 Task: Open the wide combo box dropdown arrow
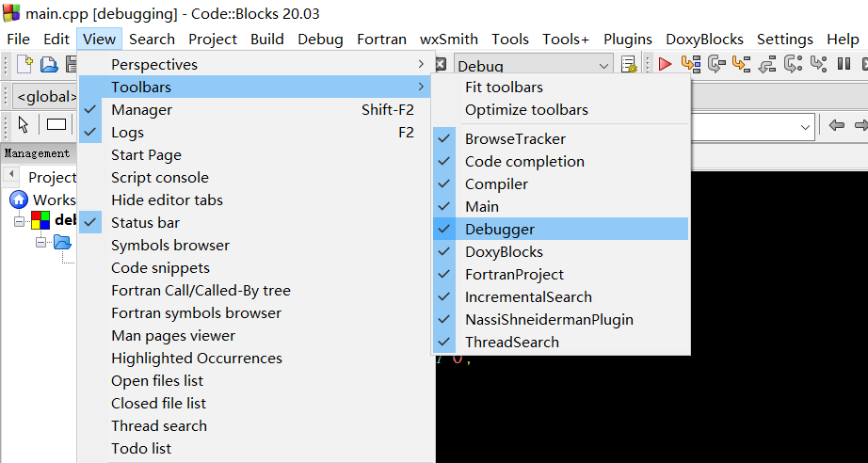click(x=804, y=127)
